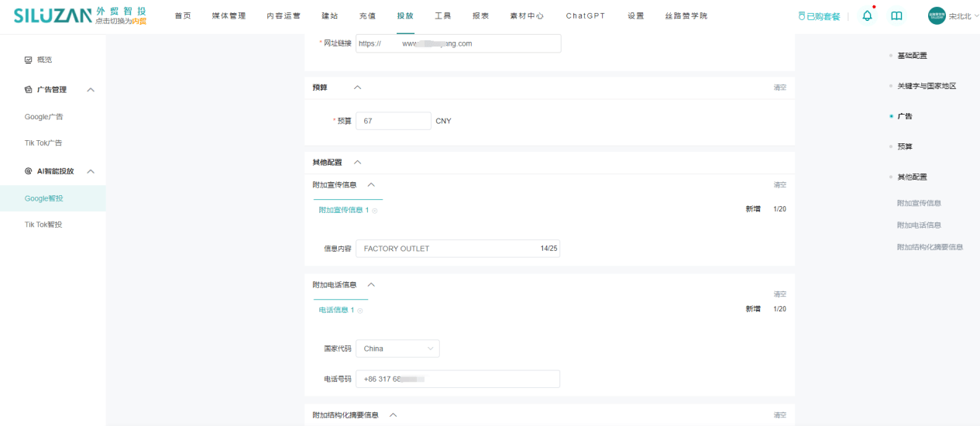980x426 pixels.
Task: Select Tik Tok智投 in sidebar
Action: pos(43,225)
